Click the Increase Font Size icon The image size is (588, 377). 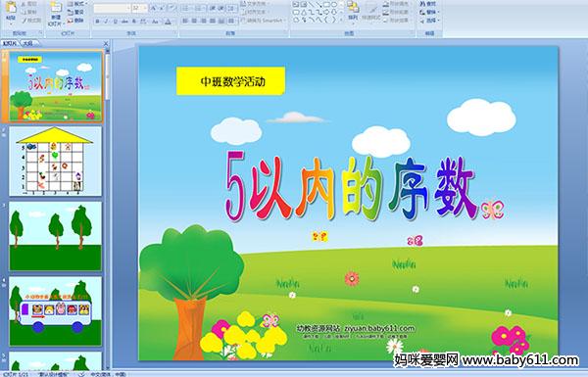154,8
